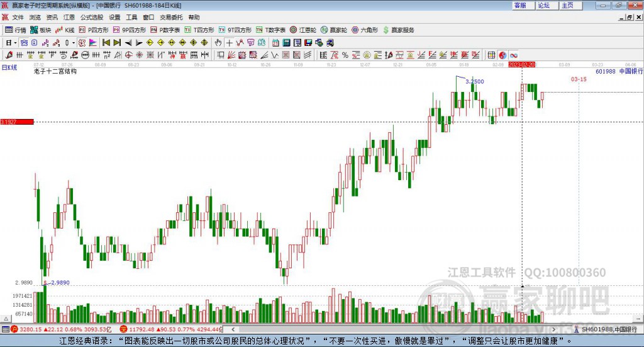
Task: Open the 交易委托 menu
Action: 171,17
